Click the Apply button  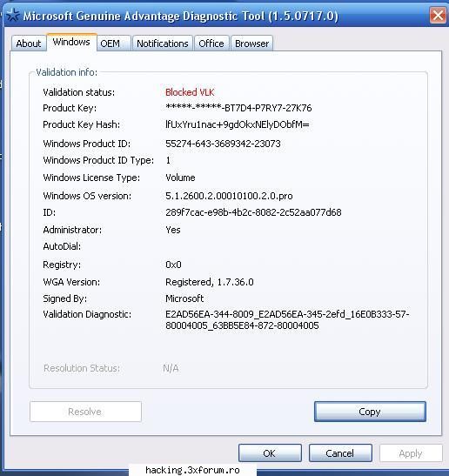(411, 453)
